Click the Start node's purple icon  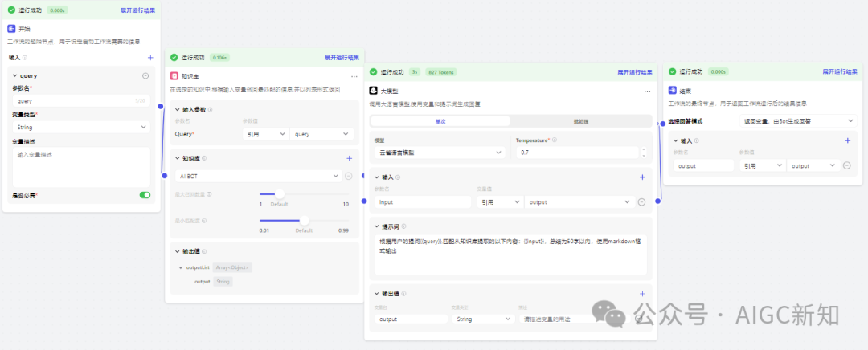point(11,29)
